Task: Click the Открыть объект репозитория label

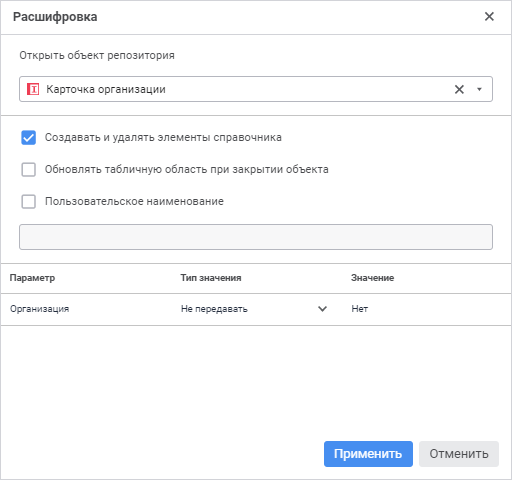Action: click(97, 55)
